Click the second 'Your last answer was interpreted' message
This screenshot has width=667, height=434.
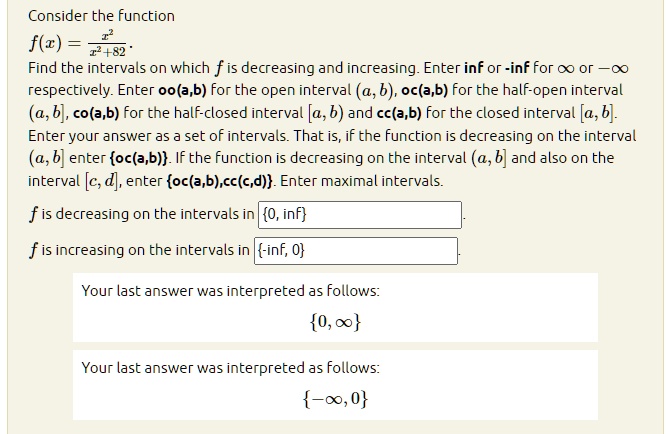[x=230, y=368]
